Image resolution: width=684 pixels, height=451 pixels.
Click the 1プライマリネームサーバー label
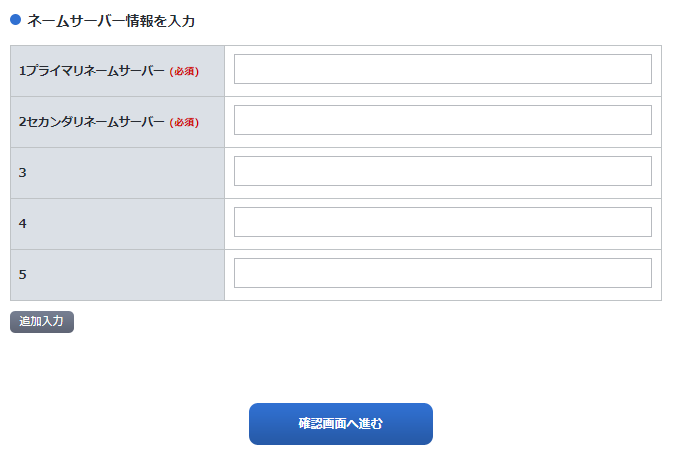[91, 71]
